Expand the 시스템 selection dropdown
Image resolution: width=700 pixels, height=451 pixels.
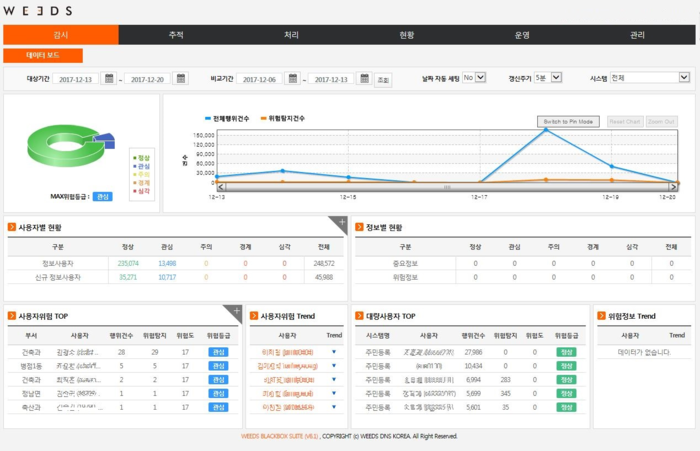click(683, 78)
